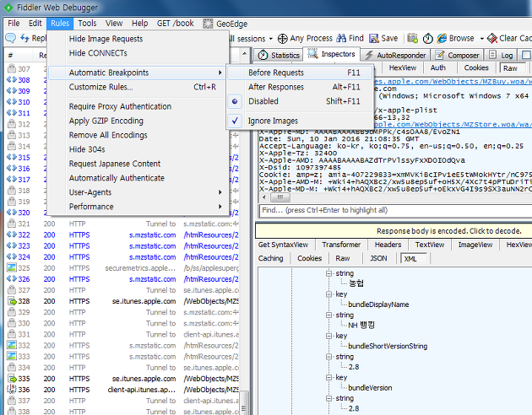Toggle Apply GZIP Encoding rule
This screenshot has width=532, height=415.
(138, 121)
